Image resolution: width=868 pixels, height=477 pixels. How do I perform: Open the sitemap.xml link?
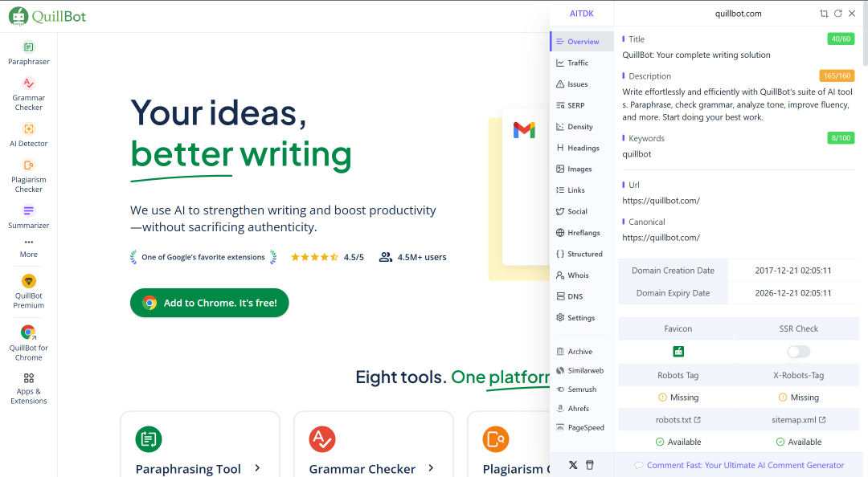[x=798, y=420]
